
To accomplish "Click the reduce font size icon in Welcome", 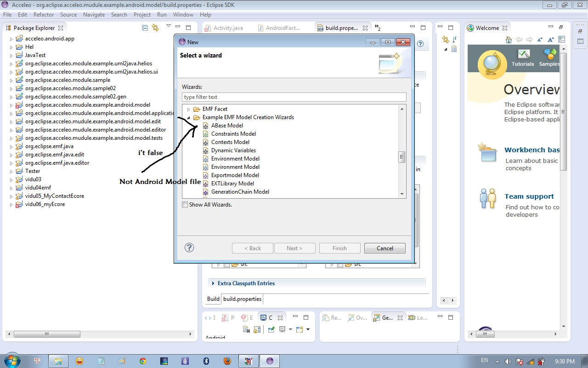I will (x=540, y=40).
